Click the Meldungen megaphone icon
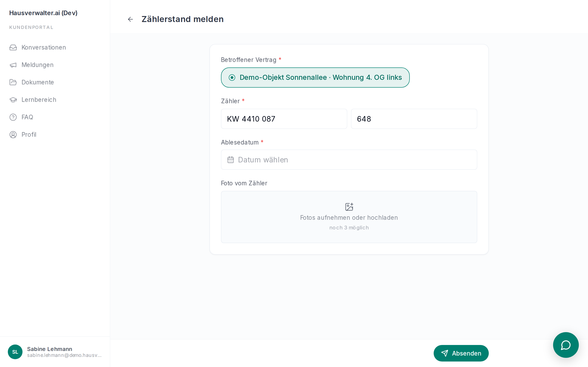The image size is (588, 367). (13, 65)
